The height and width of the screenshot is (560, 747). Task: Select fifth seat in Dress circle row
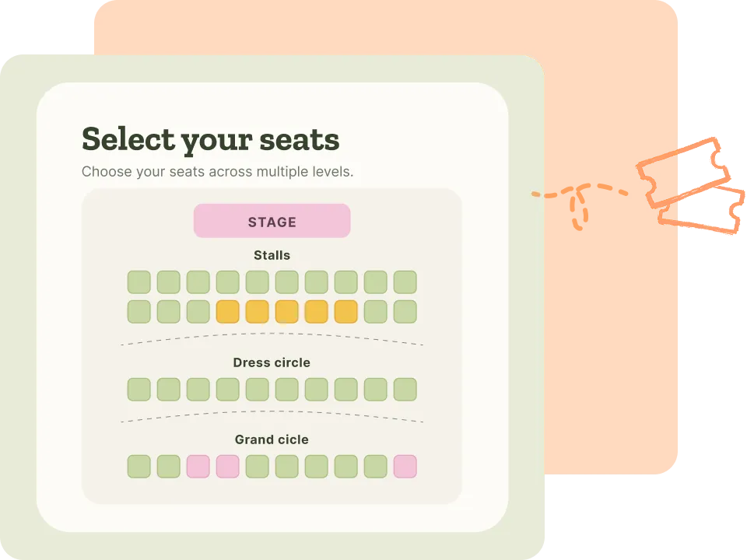tap(258, 389)
